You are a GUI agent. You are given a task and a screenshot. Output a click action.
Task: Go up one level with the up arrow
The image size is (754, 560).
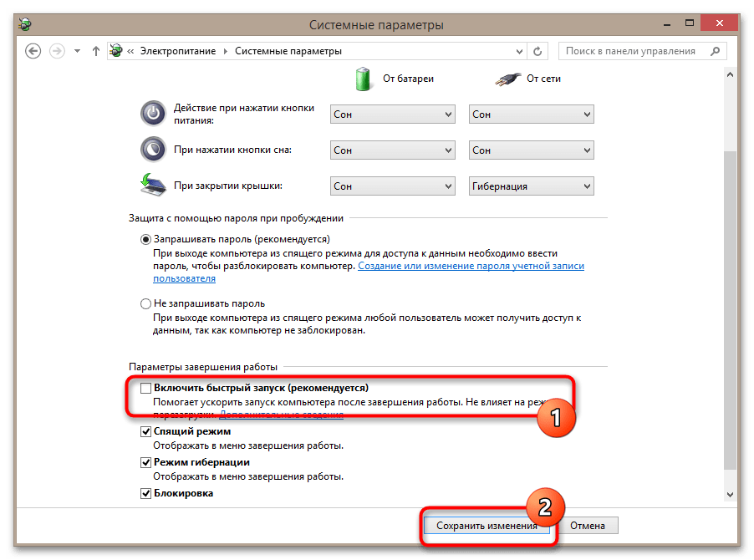pos(95,51)
